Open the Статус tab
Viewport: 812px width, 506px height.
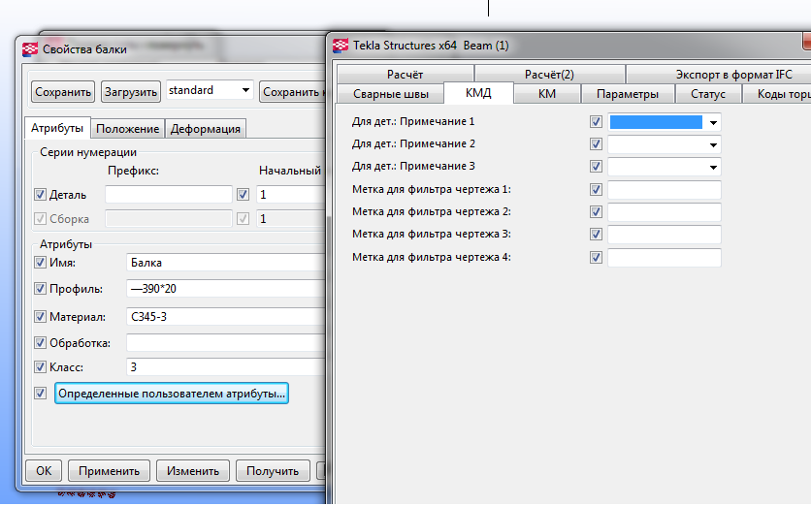(708, 94)
